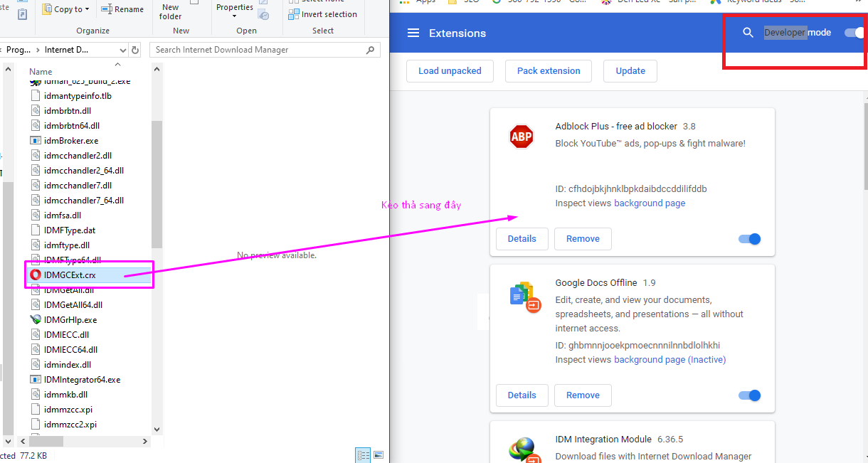The image size is (868, 463).
Task: Click the IDMIntegrator64.exe file icon
Action: (x=36, y=380)
